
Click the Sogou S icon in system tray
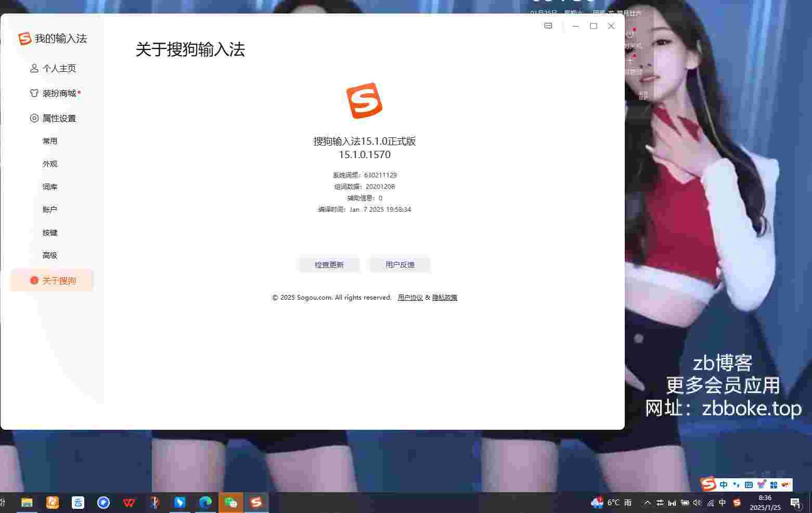tap(737, 503)
